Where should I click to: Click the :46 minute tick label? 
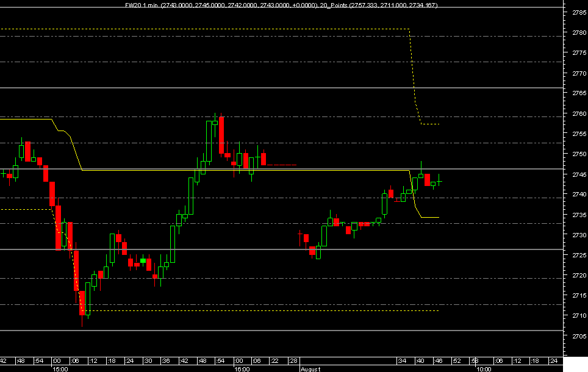438,361
